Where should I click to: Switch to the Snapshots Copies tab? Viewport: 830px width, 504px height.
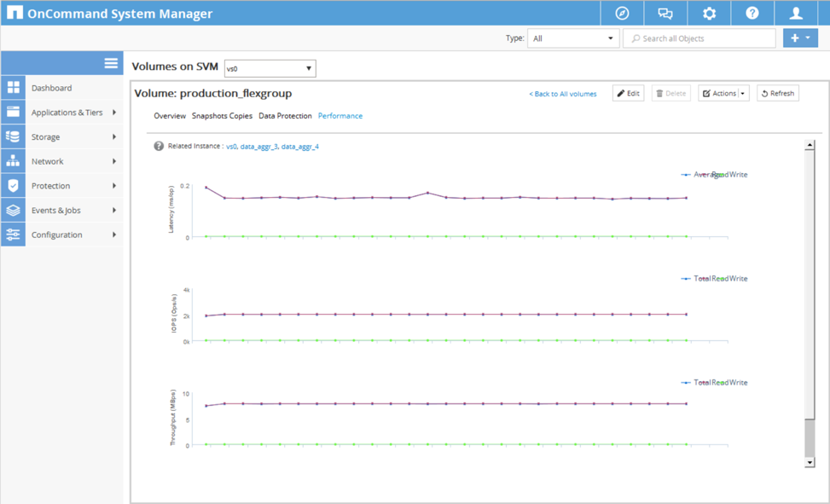tap(222, 115)
